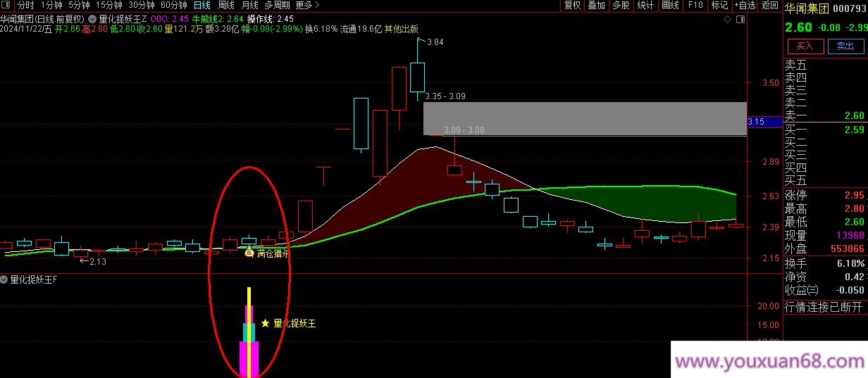Expand the 量化捉妖王F sub-chart indicator menu
The height and width of the screenshot is (378, 868).
(5, 279)
